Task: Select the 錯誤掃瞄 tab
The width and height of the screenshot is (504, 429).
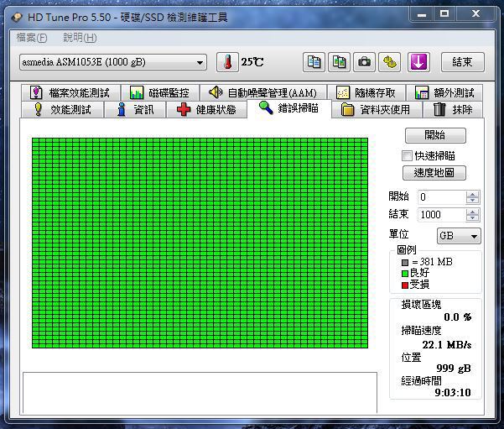Action: coord(288,108)
